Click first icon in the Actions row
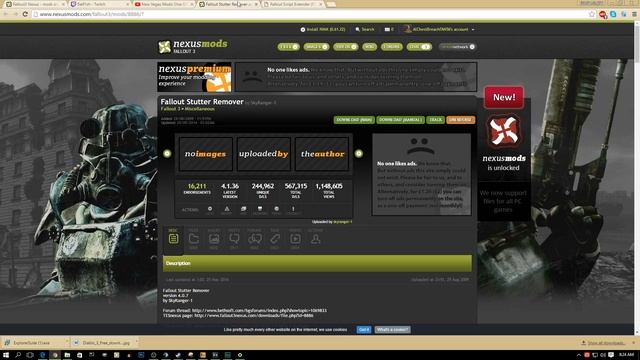640x360 pixels. [210, 210]
